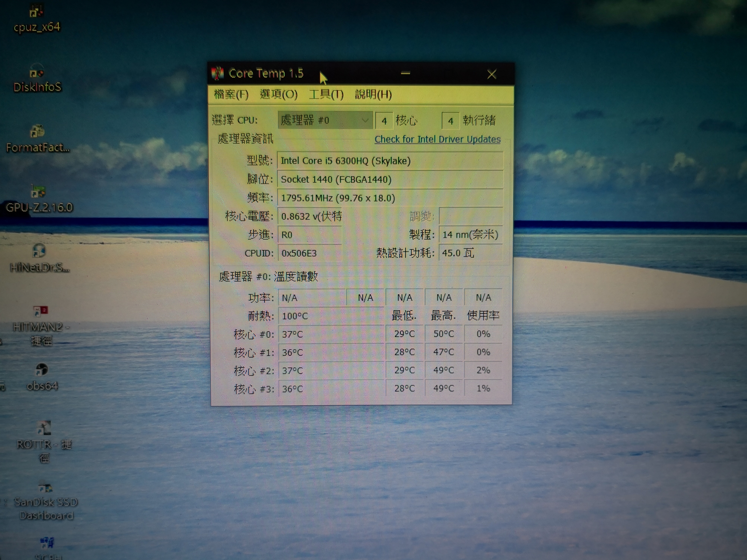The width and height of the screenshot is (747, 560).
Task: Close the Core Temp window
Action: [492, 74]
